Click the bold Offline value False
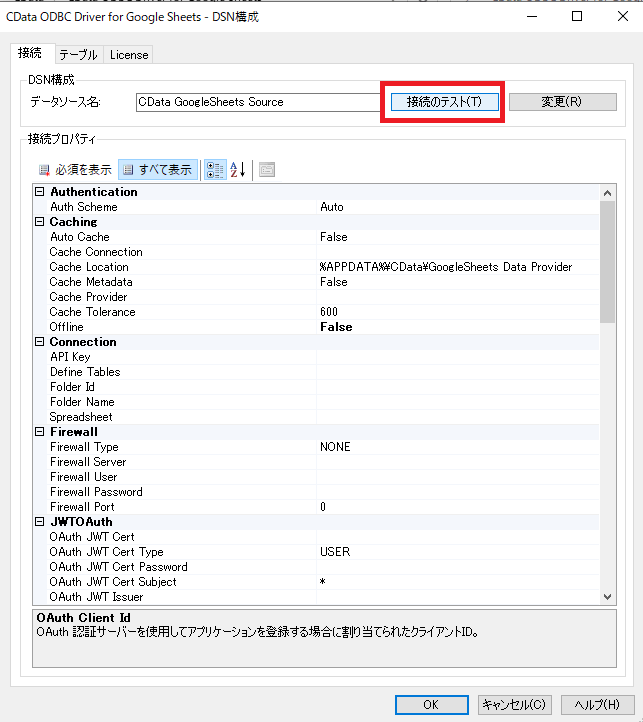Screen dimensions: 643x722 pyautogui.click(x=336, y=327)
